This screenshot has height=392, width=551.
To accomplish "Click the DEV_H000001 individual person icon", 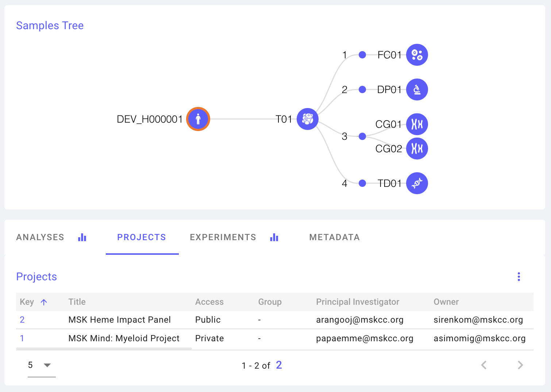I will point(198,119).
